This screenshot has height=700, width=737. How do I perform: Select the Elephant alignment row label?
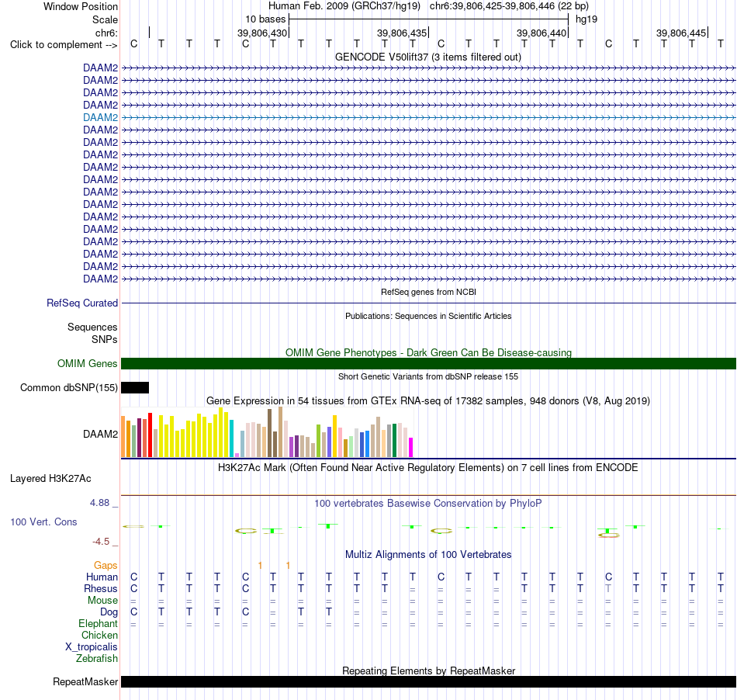click(98, 624)
